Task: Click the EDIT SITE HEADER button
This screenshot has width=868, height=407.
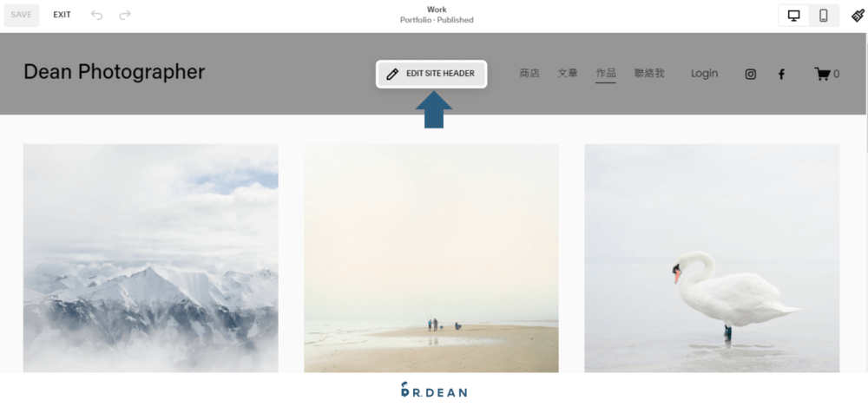Action: point(431,74)
